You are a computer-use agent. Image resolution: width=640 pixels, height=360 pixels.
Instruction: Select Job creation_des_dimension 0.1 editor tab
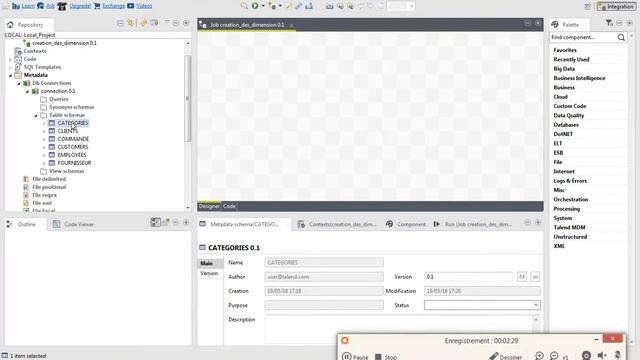coord(247,25)
